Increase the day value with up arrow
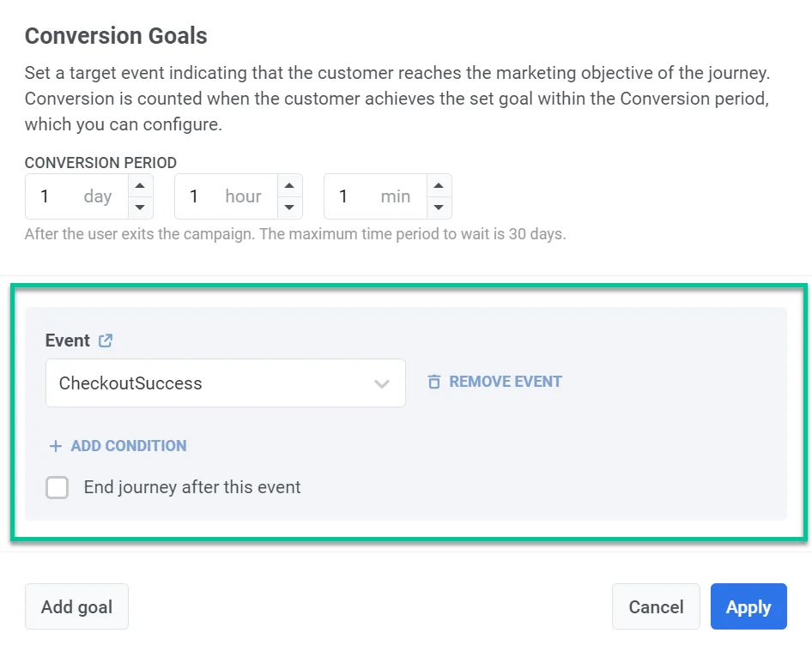The height and width of the screenshot is (657, 812). pos(141,186)
